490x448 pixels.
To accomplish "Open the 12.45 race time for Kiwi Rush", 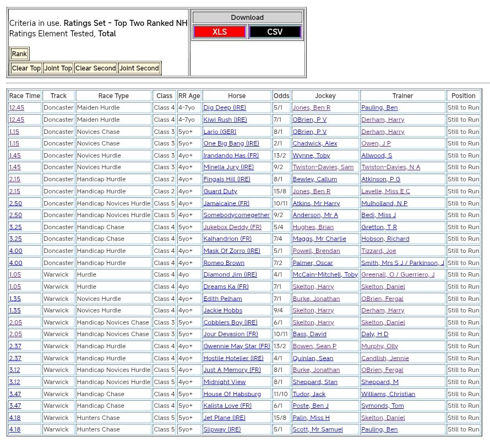I will pyautogui.click(x=17, y=120).
